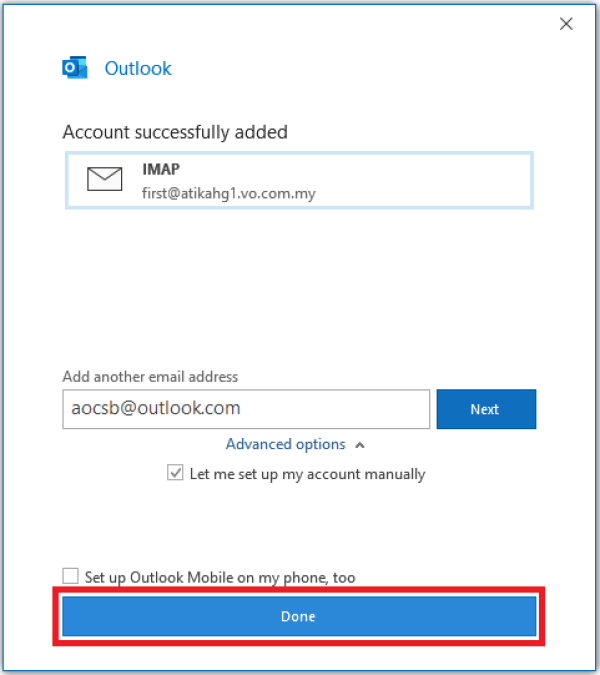This screenshot has width=600, height=675.
Task: Click the Outlook logo icon
Action: point(74,69)
